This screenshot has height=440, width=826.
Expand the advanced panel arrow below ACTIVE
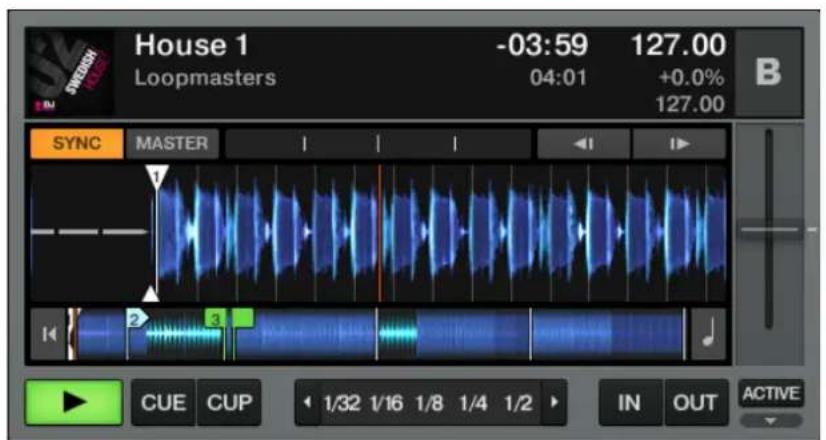[771, 421]
